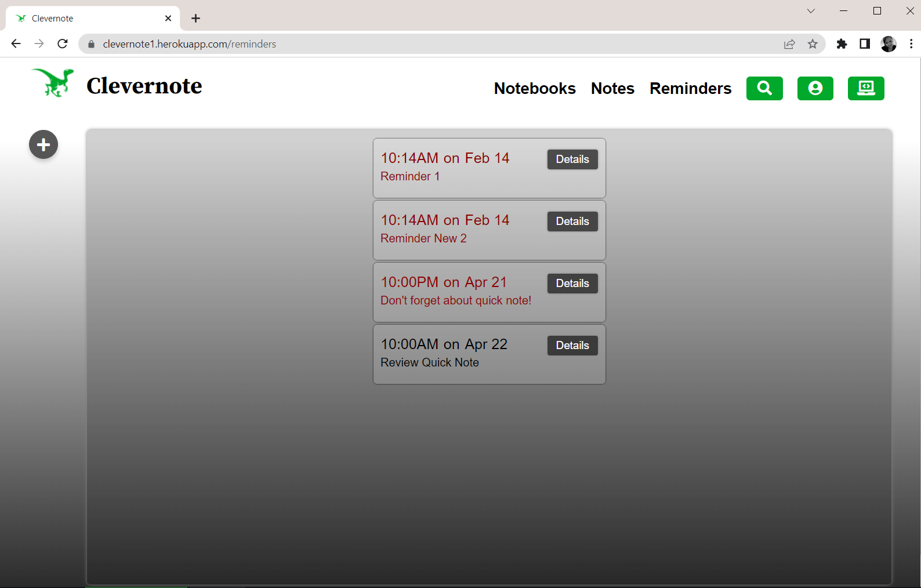This screenshot has width=921, height=588.
Task: Open Chrome three-dot menu
Action: (911, 43)
